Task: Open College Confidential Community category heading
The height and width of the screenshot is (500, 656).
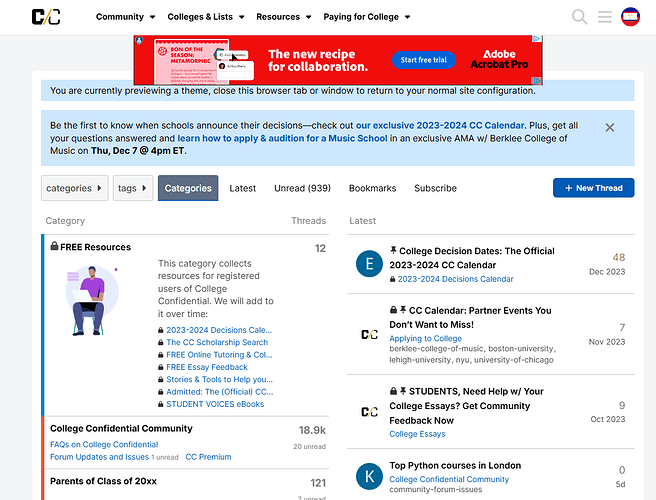Action: coord(121,428)
